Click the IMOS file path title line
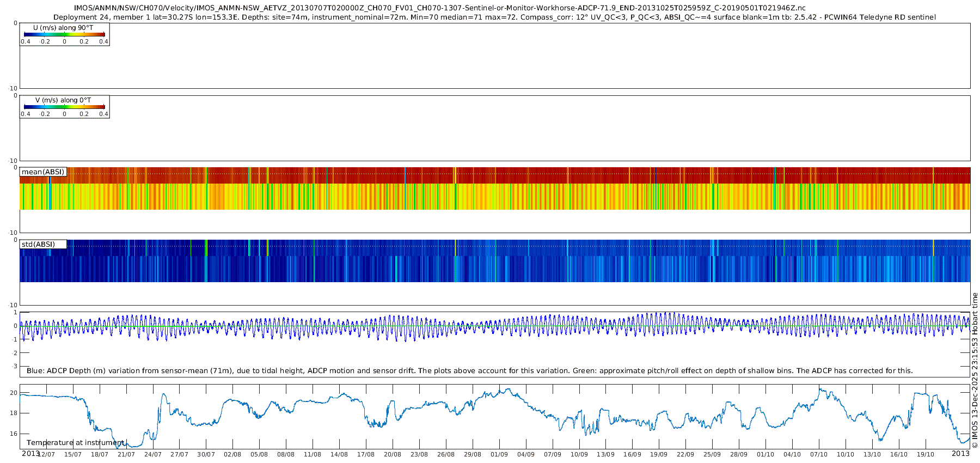 [439, 8]
